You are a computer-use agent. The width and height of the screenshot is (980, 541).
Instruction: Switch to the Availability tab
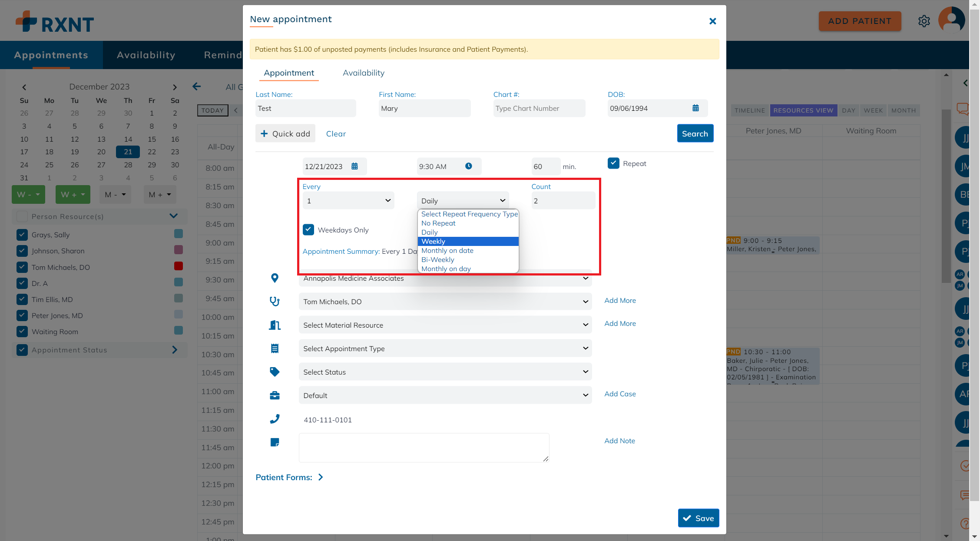[363, 73]
